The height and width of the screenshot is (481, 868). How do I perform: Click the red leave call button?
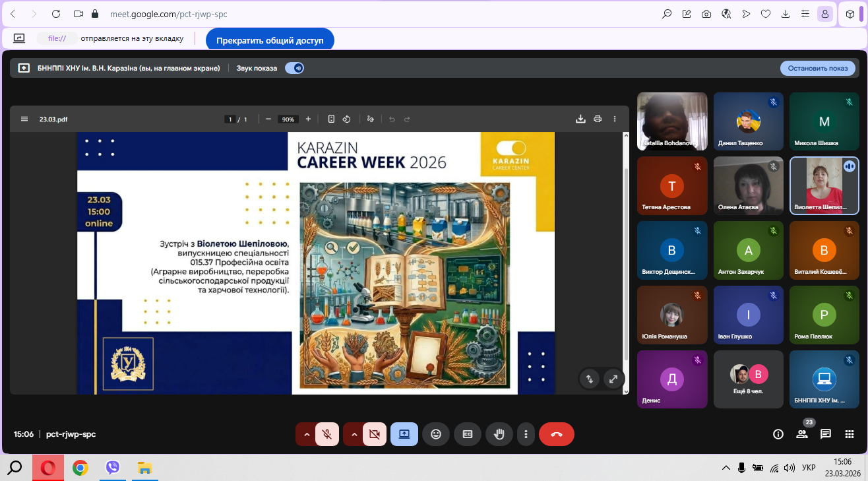coord(556,434)
